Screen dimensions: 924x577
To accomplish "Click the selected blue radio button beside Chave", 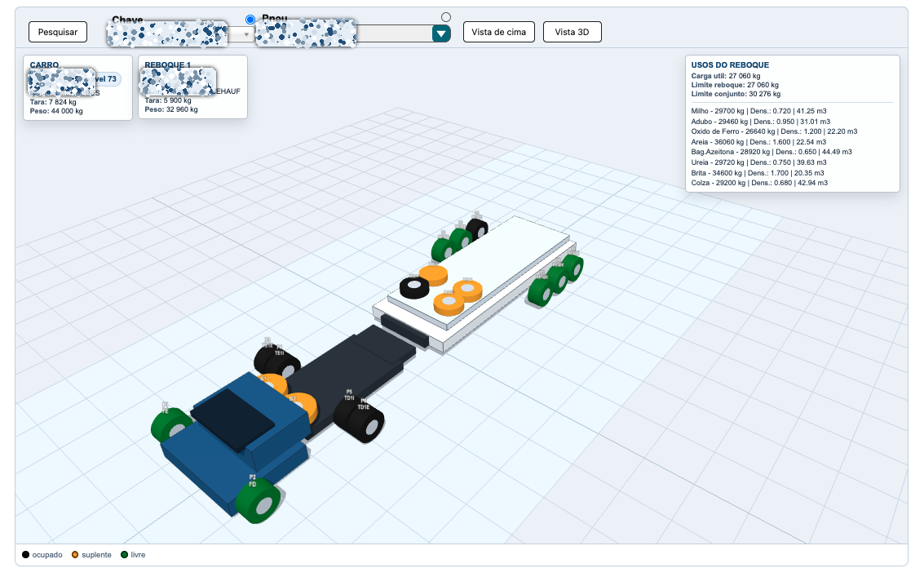I will coord(250,20).
